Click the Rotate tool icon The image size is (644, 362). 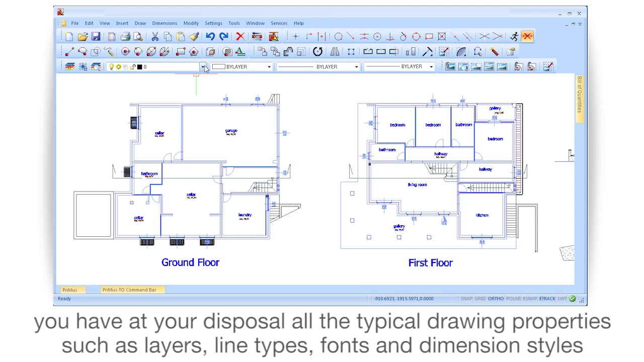pos(318,51)
